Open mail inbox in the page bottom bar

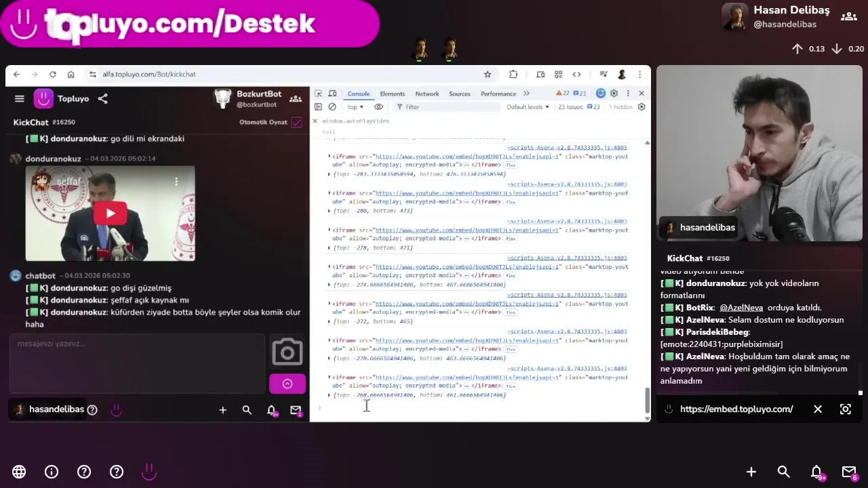coord(296,410)
